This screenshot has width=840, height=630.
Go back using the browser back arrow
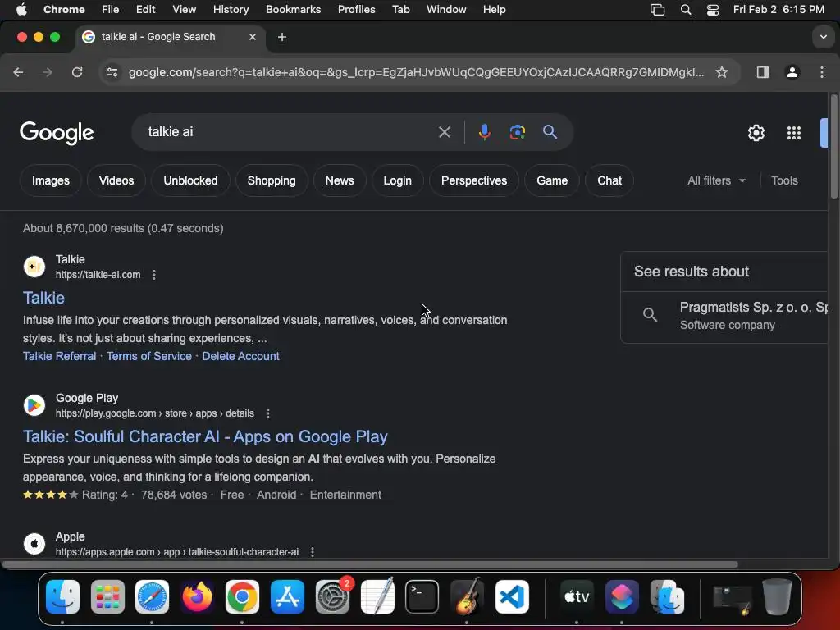coord(18,72)
